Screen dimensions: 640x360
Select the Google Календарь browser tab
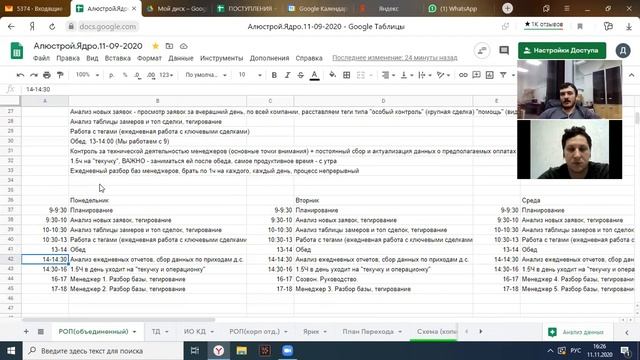coord(317,9)
